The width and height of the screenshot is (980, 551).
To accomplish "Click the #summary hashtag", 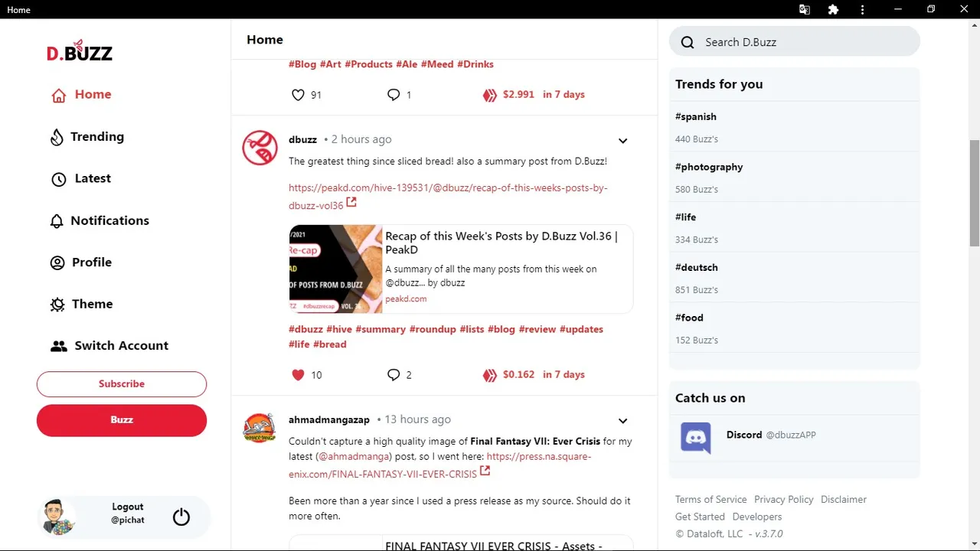I will click(381, 330).
